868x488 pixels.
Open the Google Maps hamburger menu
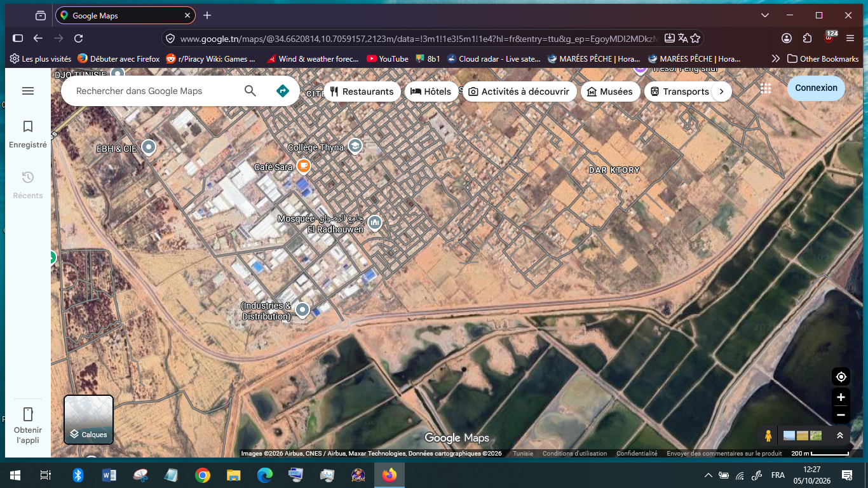tap(28, 91)
